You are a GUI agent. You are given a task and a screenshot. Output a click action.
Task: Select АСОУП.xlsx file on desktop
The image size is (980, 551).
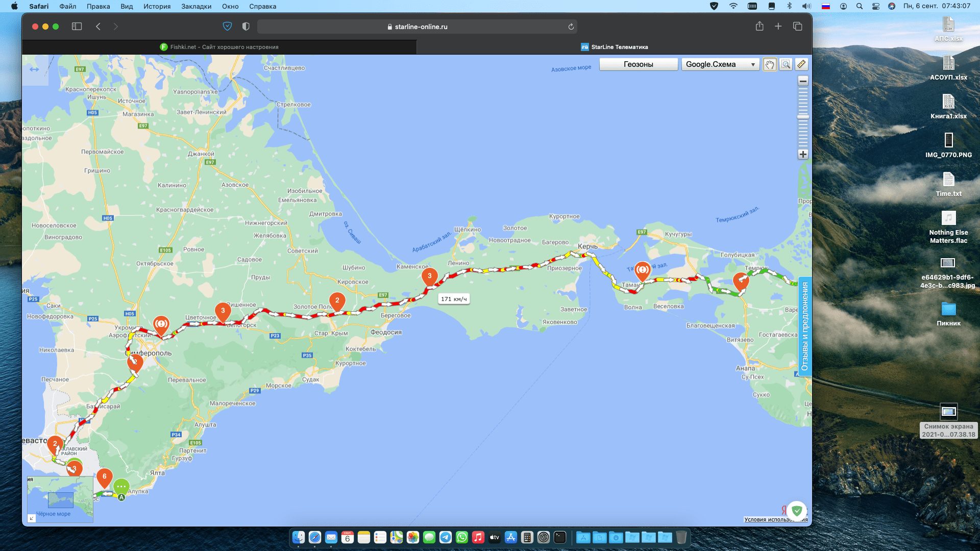(x=948, y=67)
